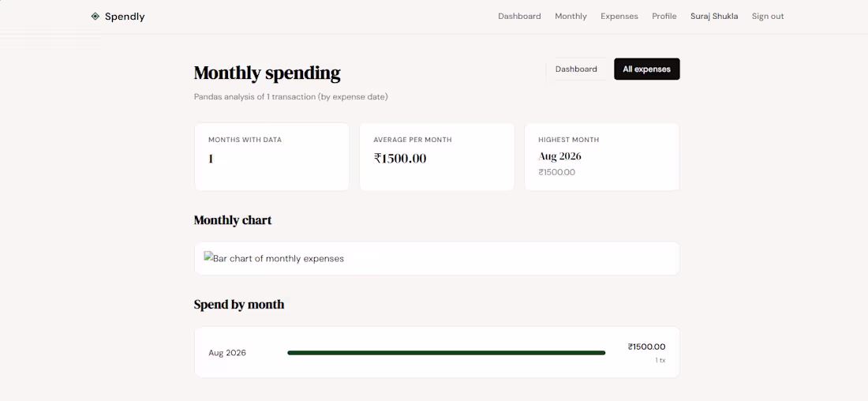Click the outlined Dashboard button beside All expenses
The height and width of the screenshot is (401, 868).
pyautogui.click(x=576, y=69)
